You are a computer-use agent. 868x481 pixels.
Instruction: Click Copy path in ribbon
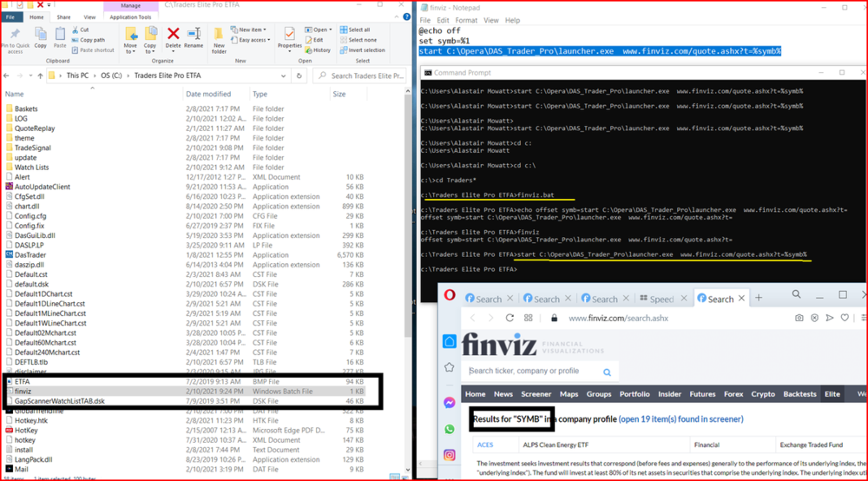pos(88,40)
